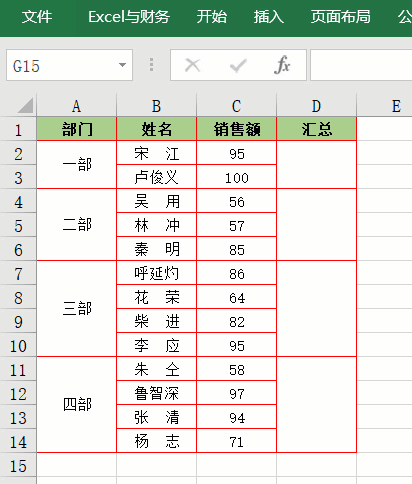
Task: Click the cell with name 吴 用
Action: (157, 201)
